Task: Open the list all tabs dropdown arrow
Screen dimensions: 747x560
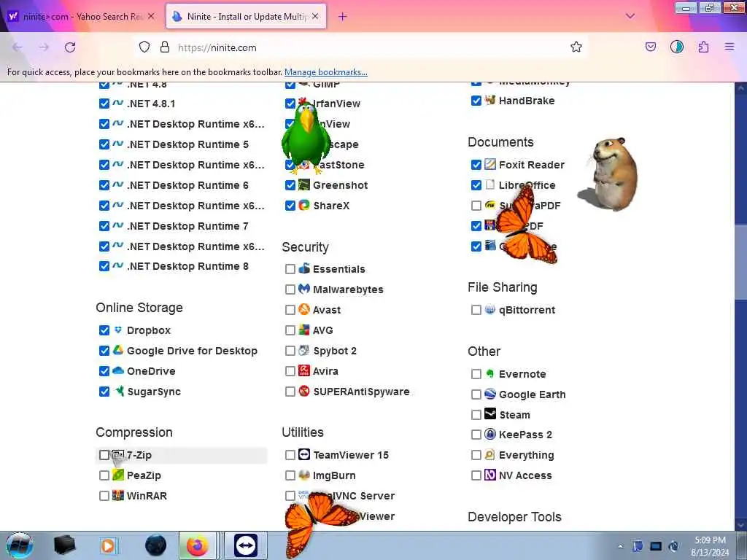Action: (x=630, y=16)
